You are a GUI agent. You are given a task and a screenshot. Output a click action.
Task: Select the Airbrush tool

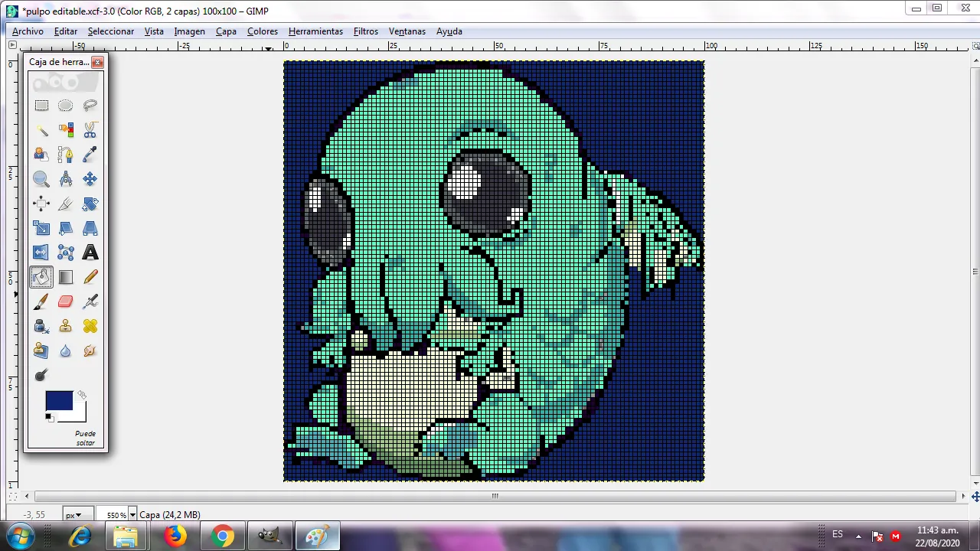click(90, 302)
